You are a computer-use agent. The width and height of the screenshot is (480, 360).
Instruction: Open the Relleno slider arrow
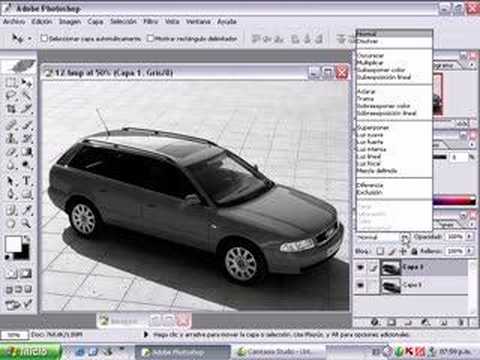pyautogui.click(x=469, y=251)
